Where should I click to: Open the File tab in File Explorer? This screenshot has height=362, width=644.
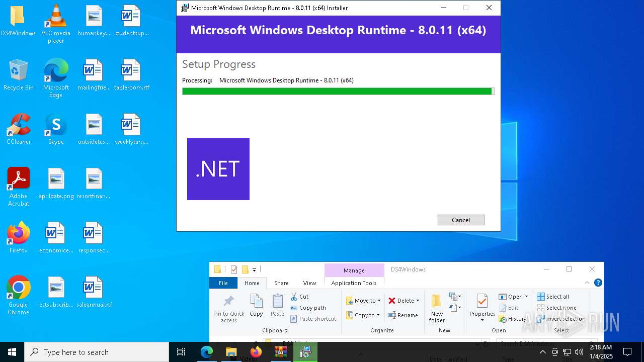coord(223,283)
